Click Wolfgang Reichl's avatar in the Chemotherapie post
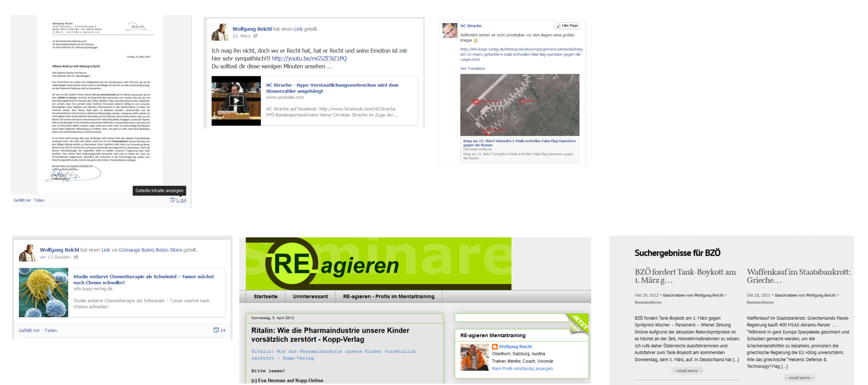This screenshot has height=385, width=868. (x=27, y=253)
